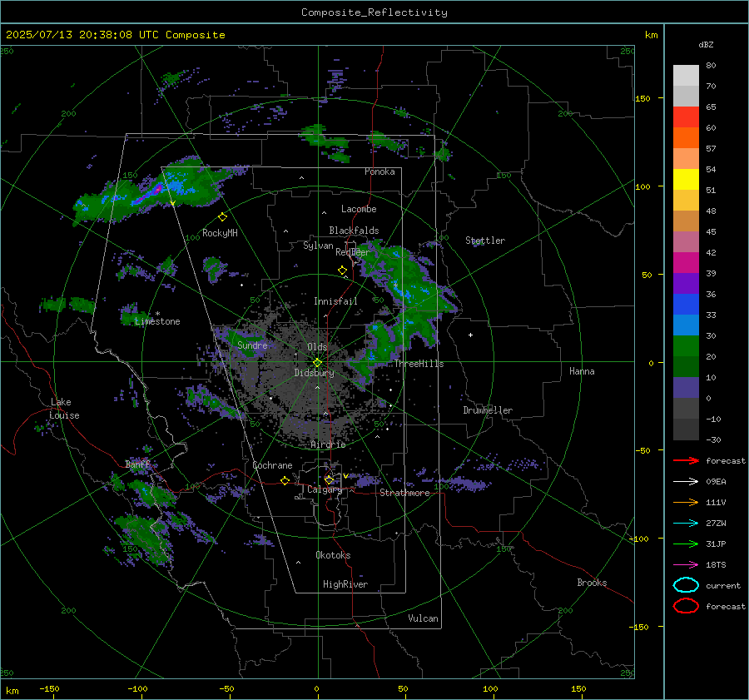Click the white 09EA arrow icon
Screen dimensions: 749x700
pos(686,482)
